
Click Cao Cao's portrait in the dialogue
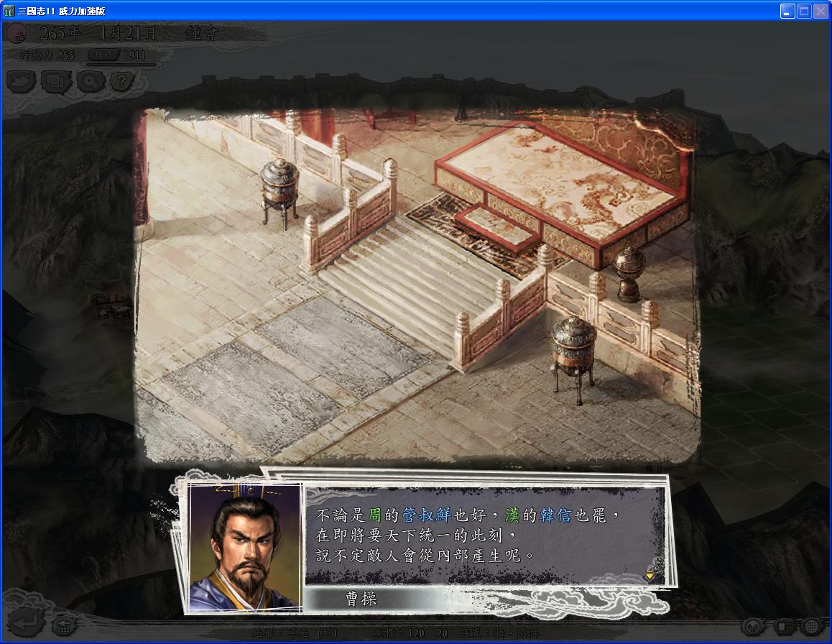click(x=245, y=548)
